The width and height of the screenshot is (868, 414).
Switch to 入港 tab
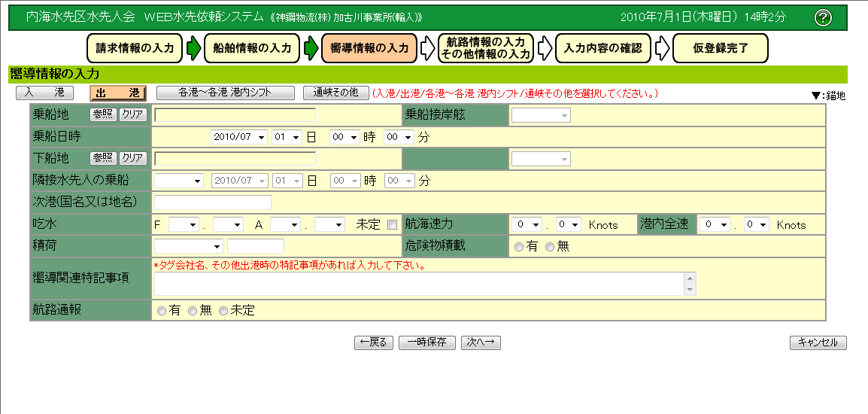(x=44, y=93)
